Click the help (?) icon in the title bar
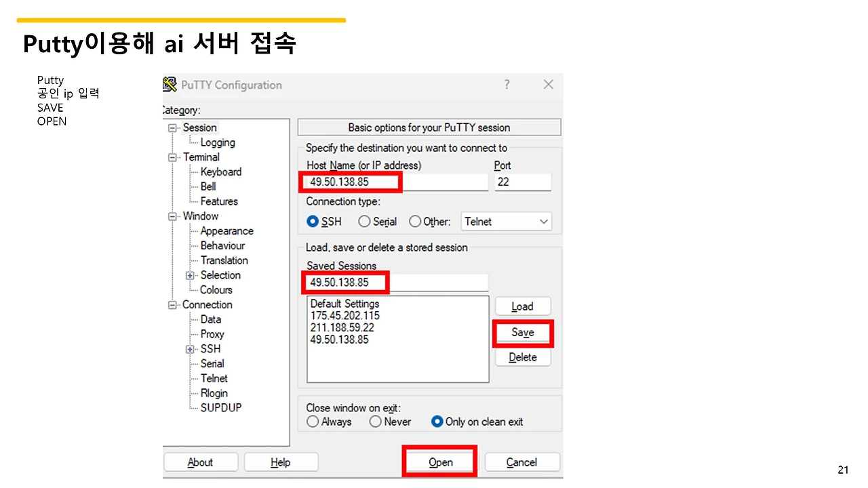The width and height of the screenshot is (868, 488). [x=506, y=84]
